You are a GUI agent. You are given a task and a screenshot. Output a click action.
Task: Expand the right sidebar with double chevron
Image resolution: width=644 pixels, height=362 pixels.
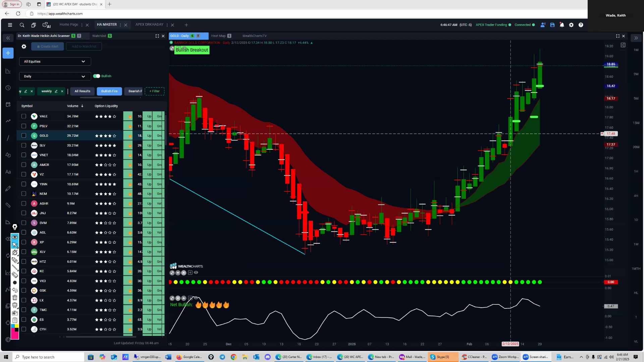pos(636,38)
